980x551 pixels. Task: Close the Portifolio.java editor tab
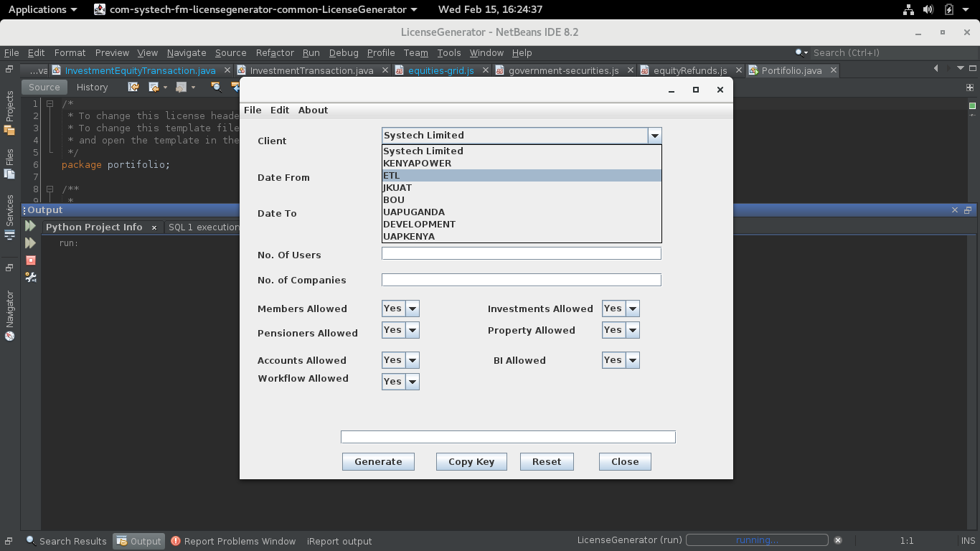tap(834, 70)
